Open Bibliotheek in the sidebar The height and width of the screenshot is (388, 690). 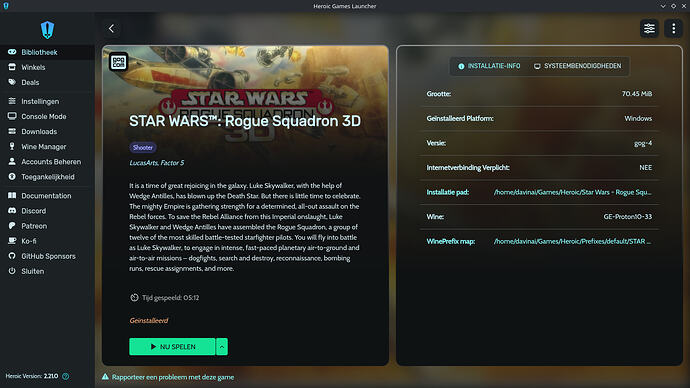[x=47, y=52]
